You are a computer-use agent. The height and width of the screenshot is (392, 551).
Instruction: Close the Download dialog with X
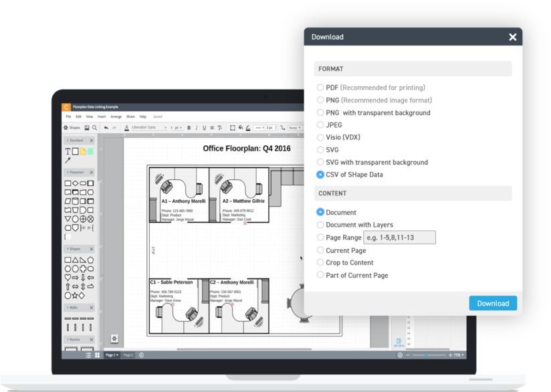(512, 37)
